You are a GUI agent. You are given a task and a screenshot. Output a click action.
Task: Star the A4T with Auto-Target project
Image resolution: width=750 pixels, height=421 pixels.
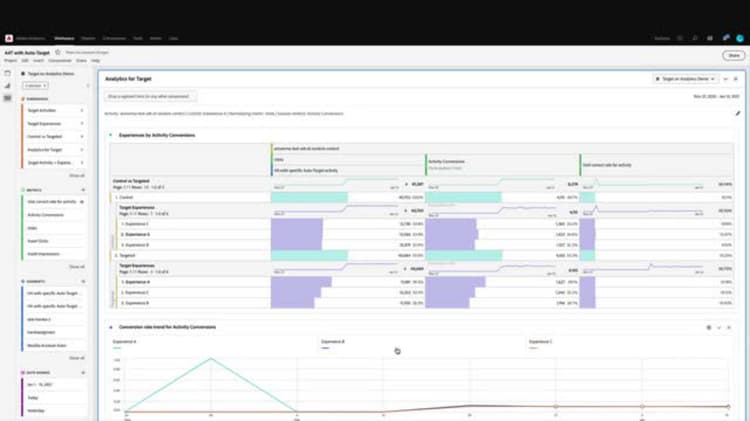coord(58,52)
